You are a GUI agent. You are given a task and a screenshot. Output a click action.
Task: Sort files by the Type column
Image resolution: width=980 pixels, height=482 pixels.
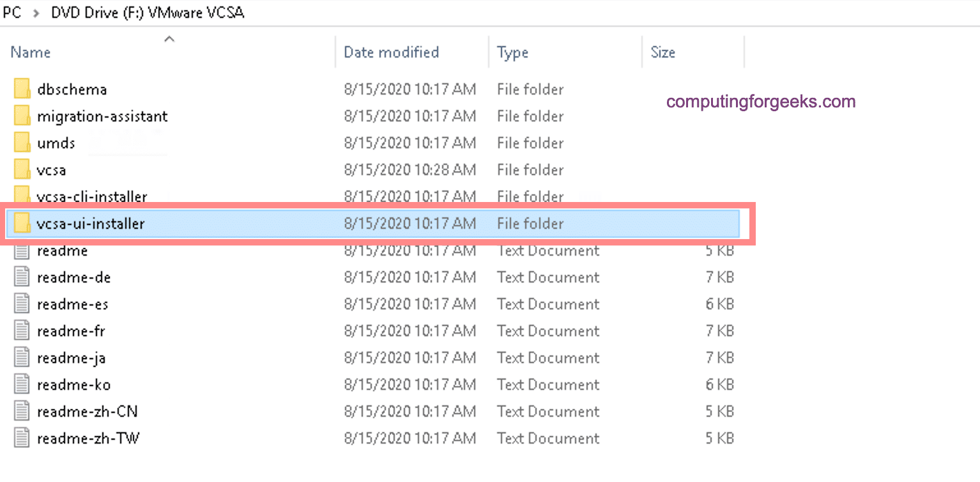512,52
